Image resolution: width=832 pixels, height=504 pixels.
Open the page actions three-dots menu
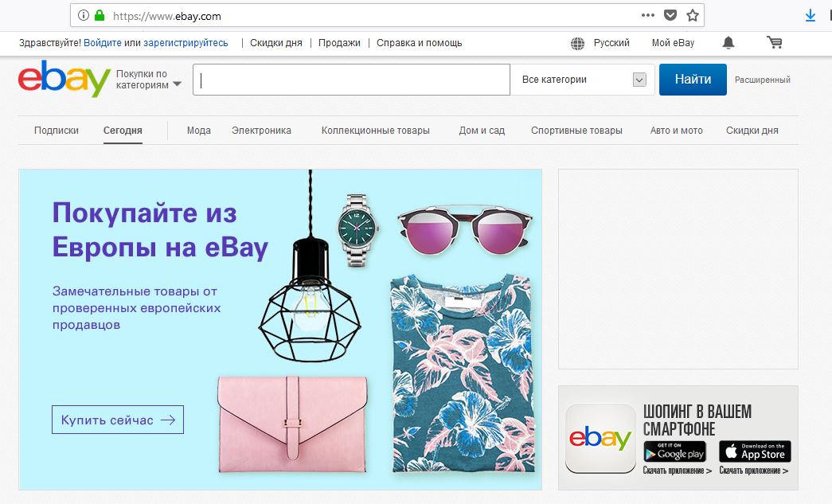(x=648, y=15)
